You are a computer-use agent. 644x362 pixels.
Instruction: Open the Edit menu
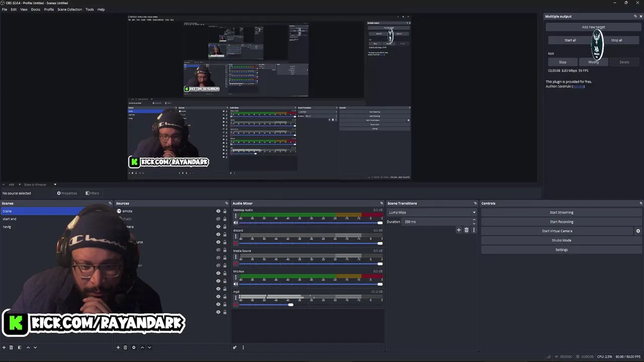(x=14, y=10)
